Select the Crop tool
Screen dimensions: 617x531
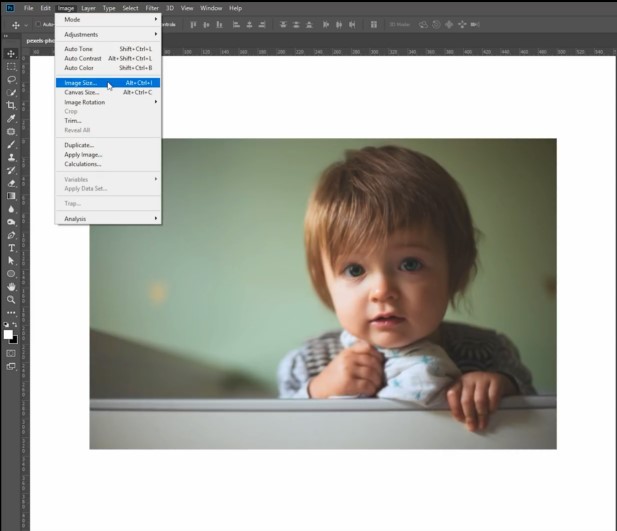(x=11, y=105)
